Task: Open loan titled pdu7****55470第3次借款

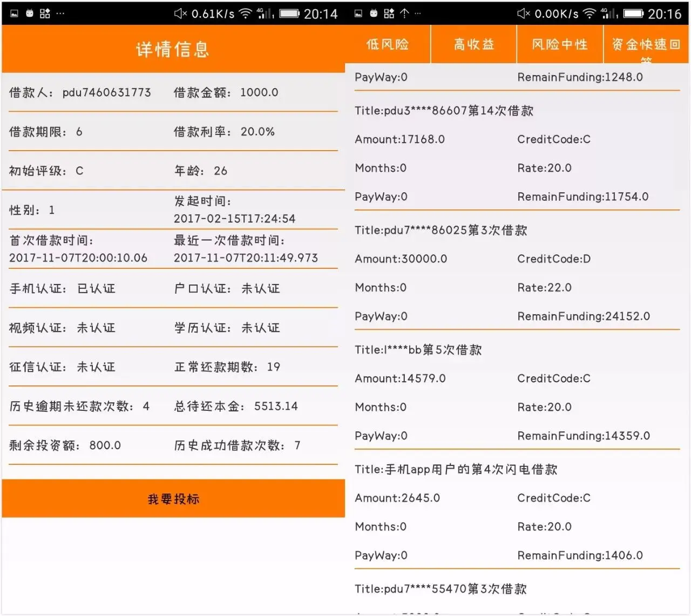Action: pos(441,589)
